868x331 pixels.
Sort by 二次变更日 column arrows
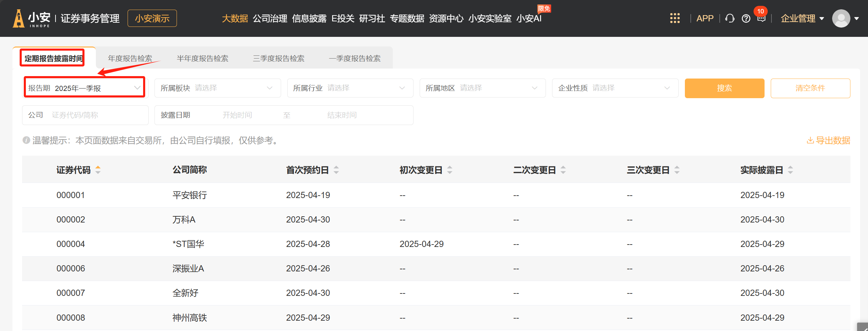pos(563,170)
